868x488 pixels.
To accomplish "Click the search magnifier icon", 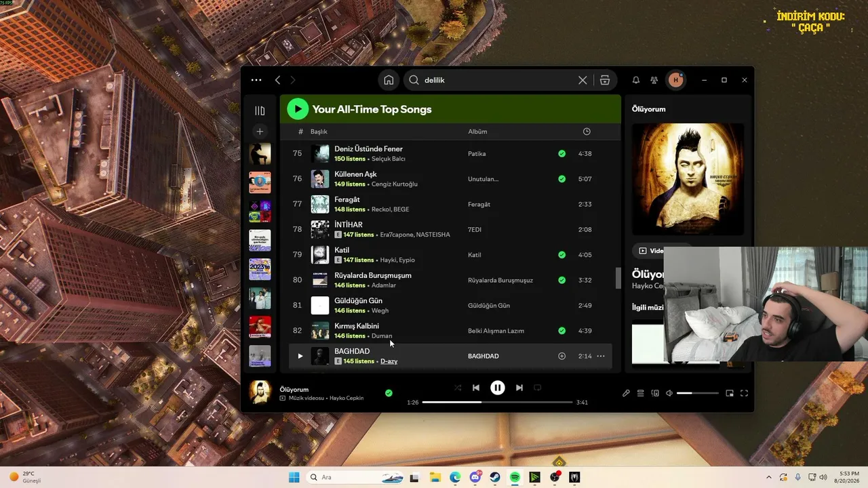I will [x=414, y=80].
